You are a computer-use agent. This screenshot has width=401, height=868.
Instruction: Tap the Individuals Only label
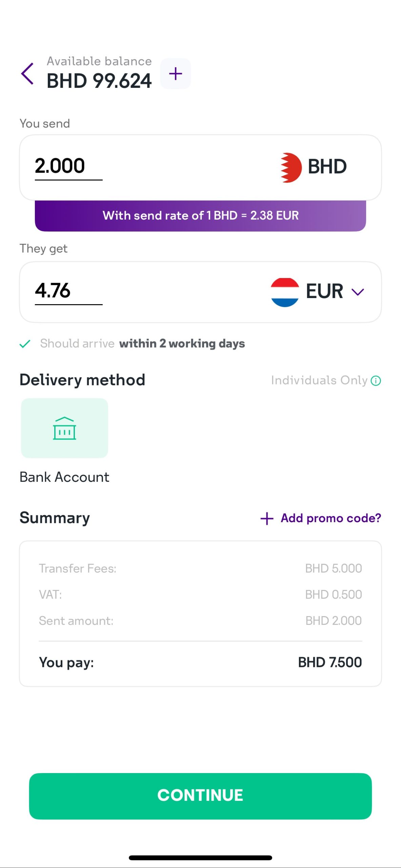(319, 380)
